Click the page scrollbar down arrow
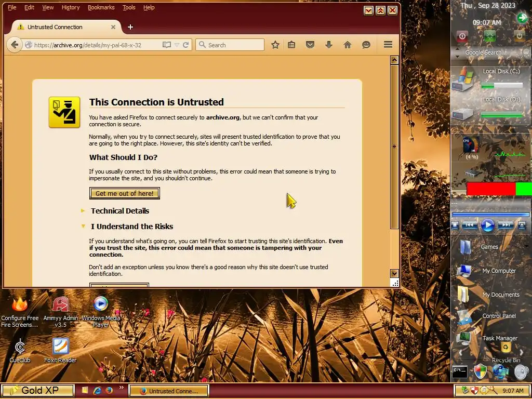Screen dimensions: 532x399 (394, 273)
